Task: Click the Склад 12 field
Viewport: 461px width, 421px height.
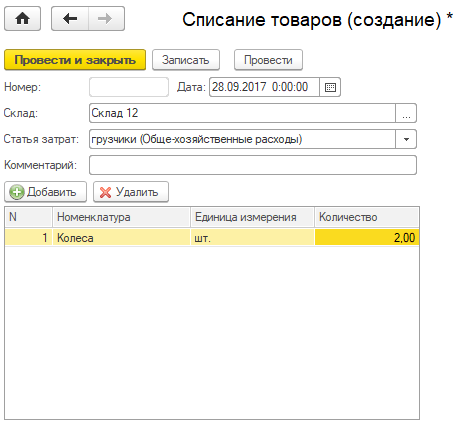Action: tap(242, 113)
